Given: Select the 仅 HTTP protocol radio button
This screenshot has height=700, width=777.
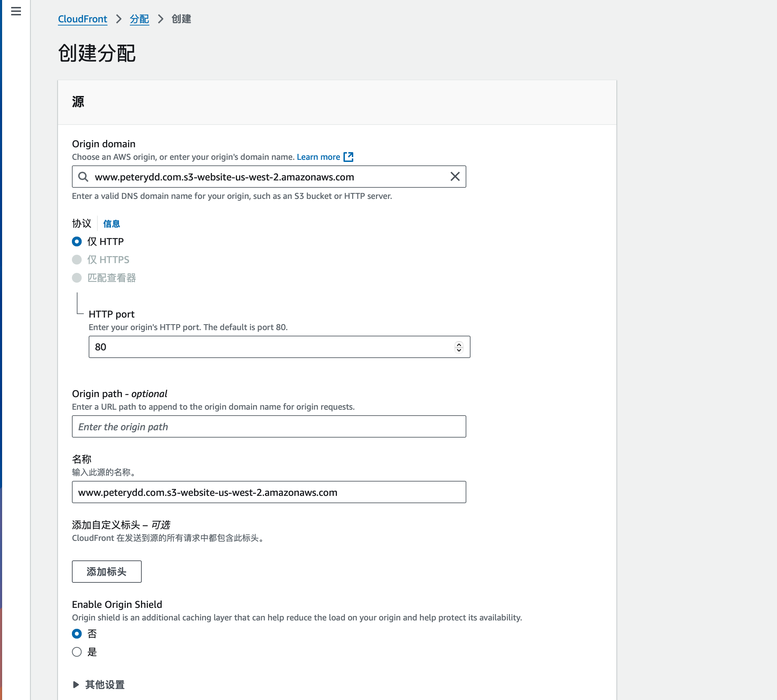Looking at the screenshot, I should tap(77, 241).
